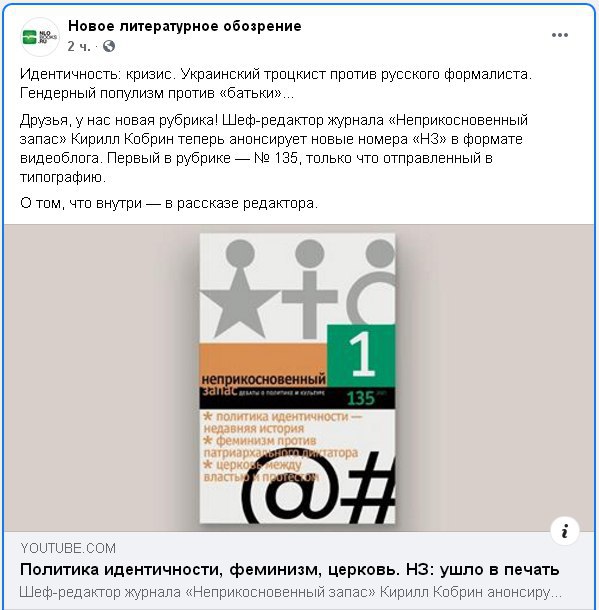Image resolution: width=599 pixels, height=610 pixels.
Task: Click the black # symbol on cover
Action: [370, 489]
